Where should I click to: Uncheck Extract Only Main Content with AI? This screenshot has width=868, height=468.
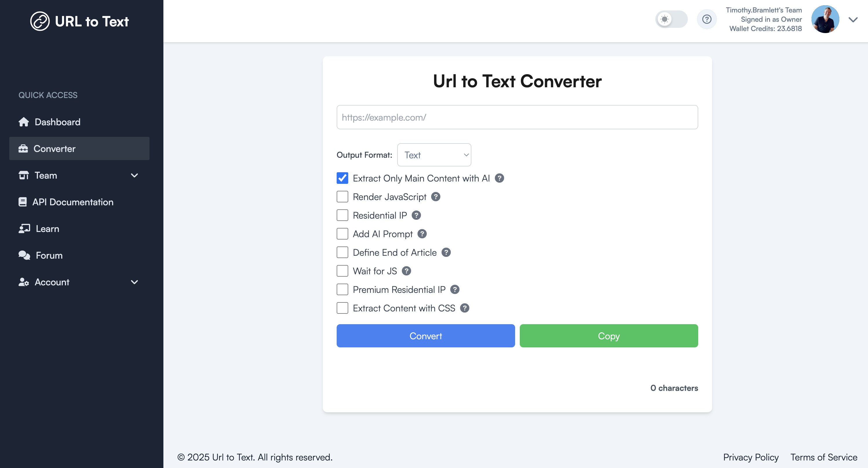point(342,178)
